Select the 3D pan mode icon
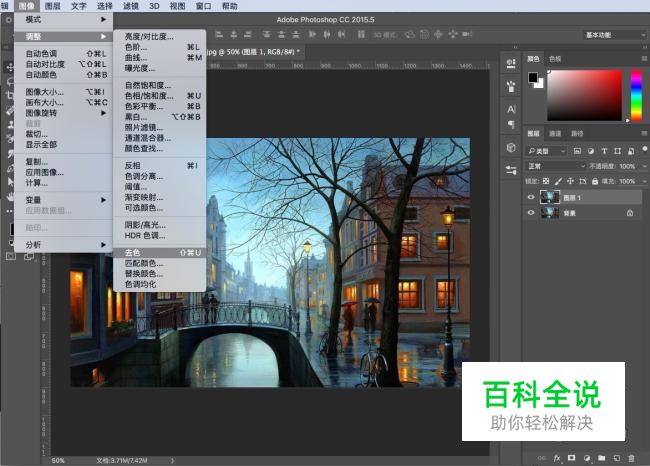Viewport: 650px width, 466px height. tap(438, 34)
